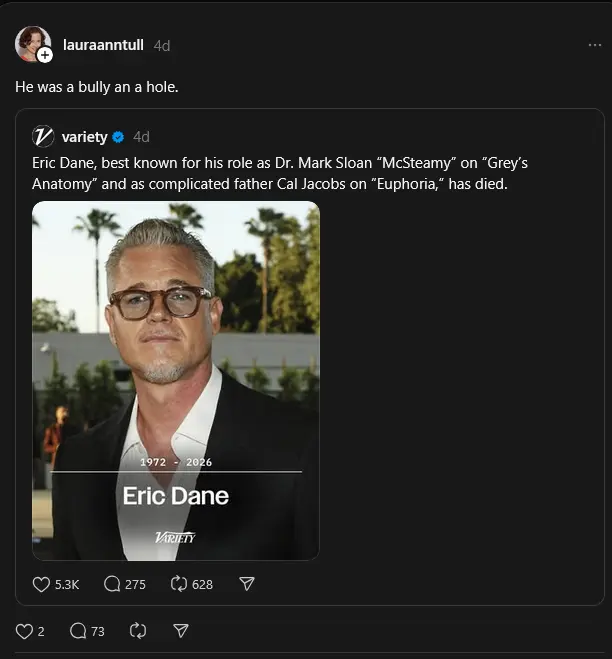Screen dimensions: 612x659
Task: Open the three-dot more options menu
Action: coord(595,45)
